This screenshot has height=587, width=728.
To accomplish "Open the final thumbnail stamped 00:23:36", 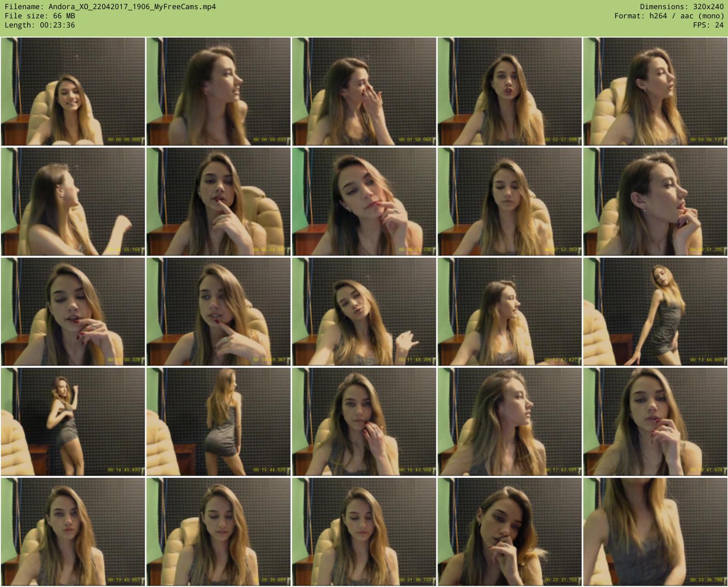I will click(x=655, y=532).
